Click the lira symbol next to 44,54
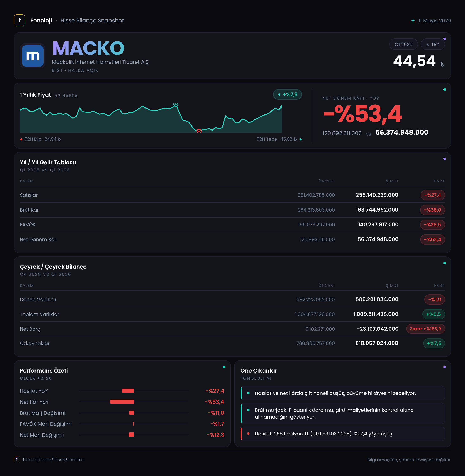This screenshot has height=476, width=465. pyautogui.click(x=442, y=64)
